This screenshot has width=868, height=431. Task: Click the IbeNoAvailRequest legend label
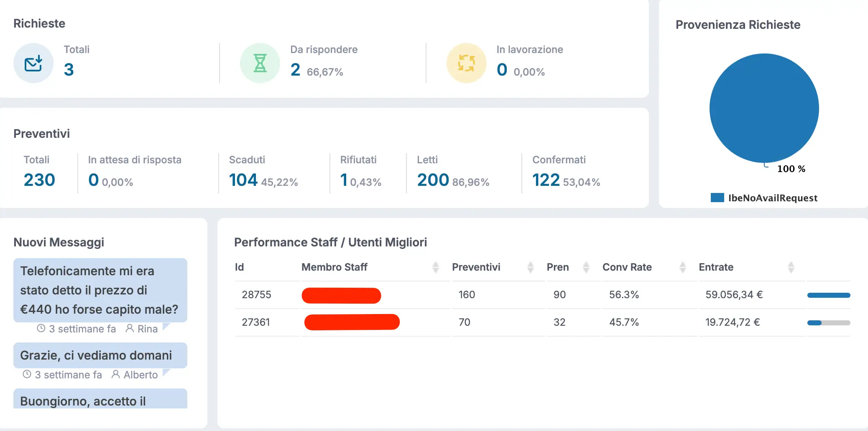(x=773, y=198)
